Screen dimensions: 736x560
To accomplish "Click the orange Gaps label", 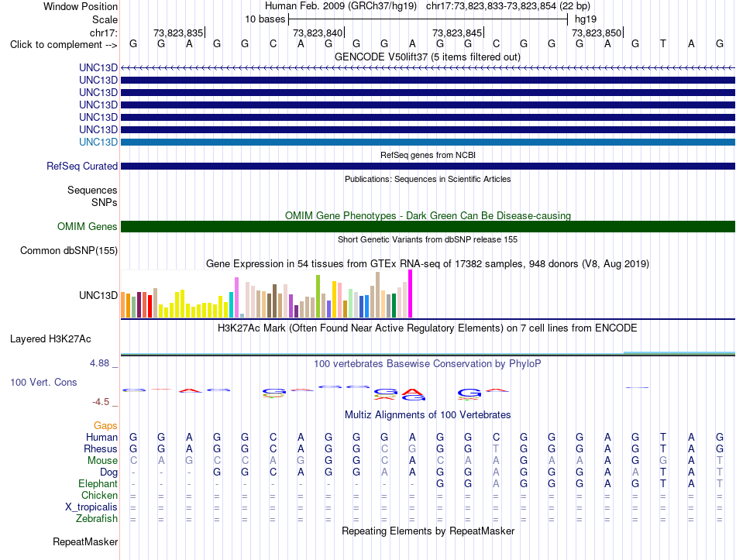I will [x=105, y=426].
